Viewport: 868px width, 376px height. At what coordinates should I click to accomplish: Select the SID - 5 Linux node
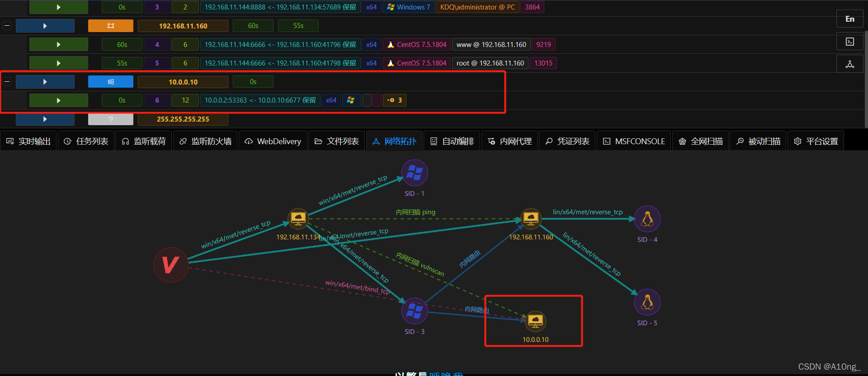click(x=647, y=302)
